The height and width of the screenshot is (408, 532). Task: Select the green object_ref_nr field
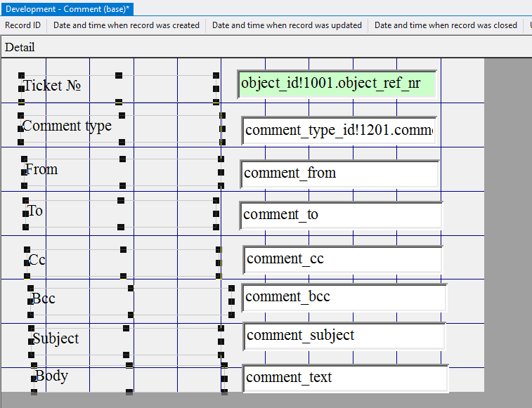[x=336, y=84]
